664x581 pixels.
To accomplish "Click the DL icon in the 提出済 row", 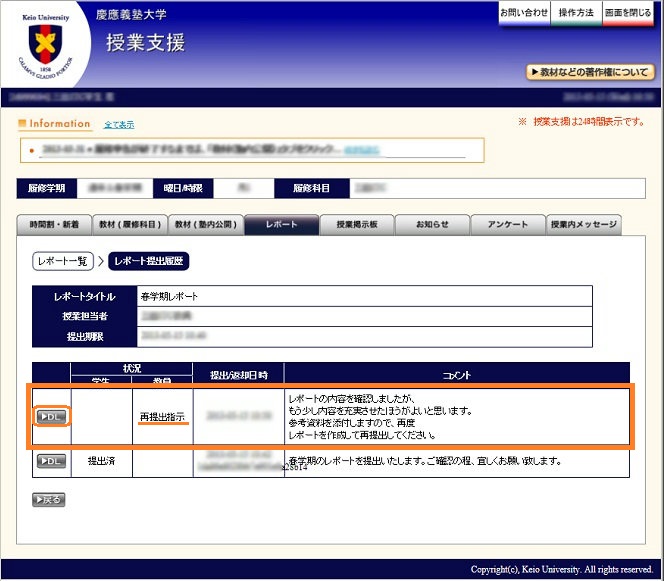I will point(51,461).
